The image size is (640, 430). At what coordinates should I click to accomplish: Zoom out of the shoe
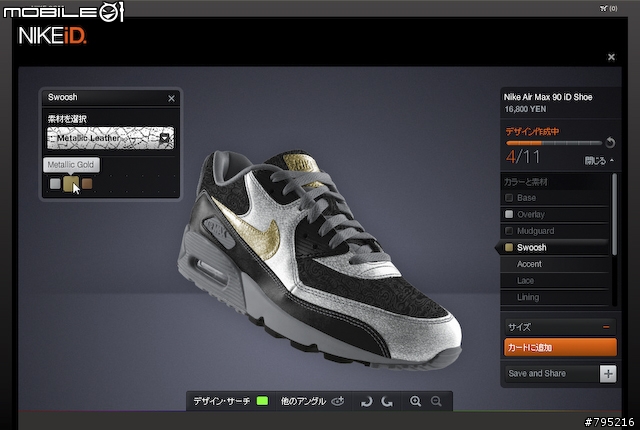point(436,401)
